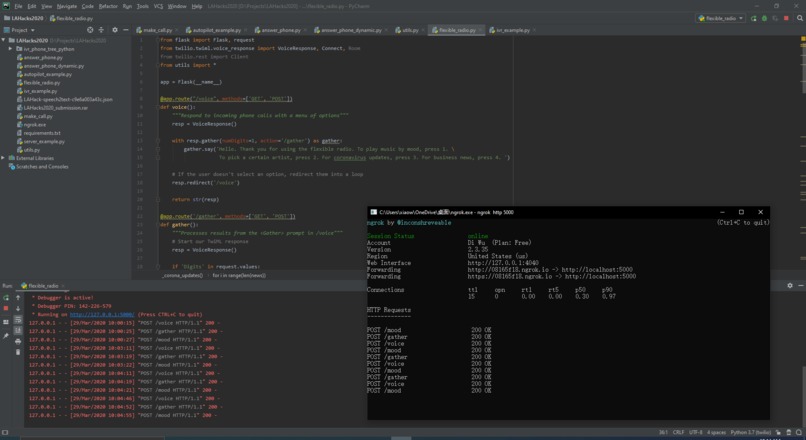Start the Debug bug icon in toolbar

764,18
